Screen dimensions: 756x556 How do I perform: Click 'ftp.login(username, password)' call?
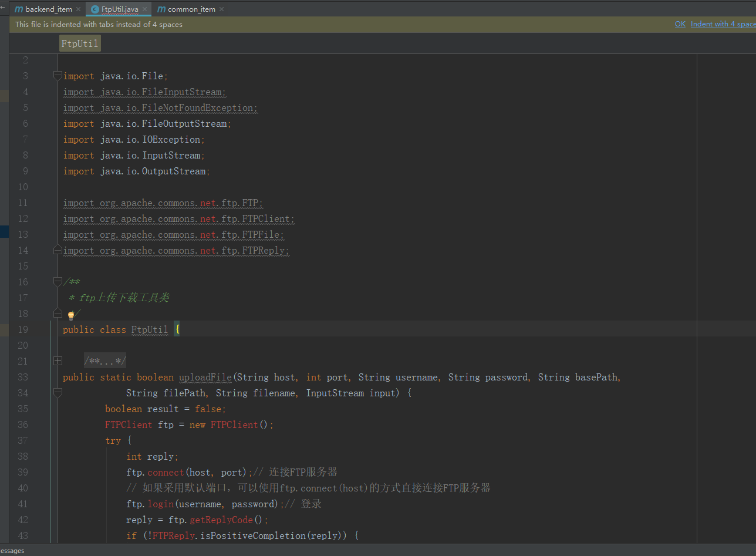pyautogui.click(x=203, y=504)
